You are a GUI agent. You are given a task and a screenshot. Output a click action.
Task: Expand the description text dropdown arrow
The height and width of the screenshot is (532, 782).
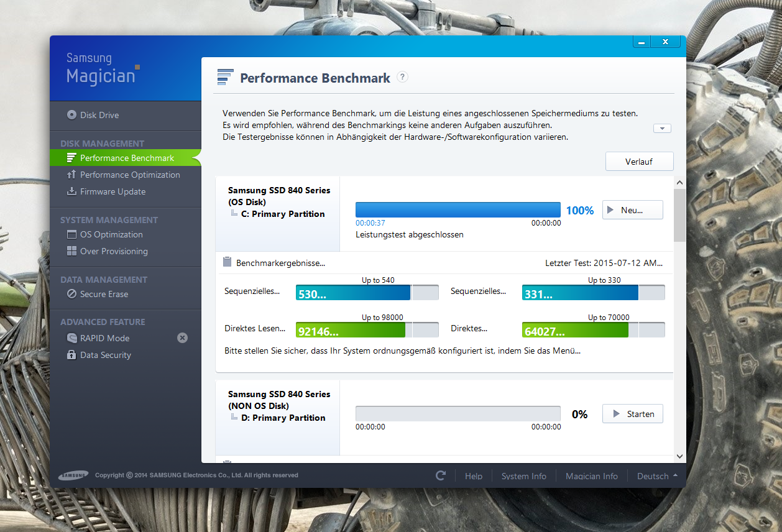[x=662, y=128]
